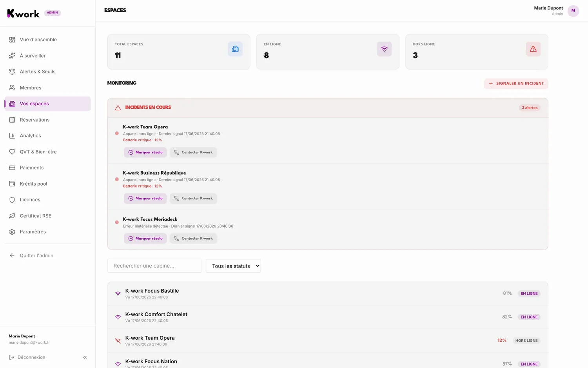Click the Paramètres gear icon
The image size is (588, 368).
(12, 232)
